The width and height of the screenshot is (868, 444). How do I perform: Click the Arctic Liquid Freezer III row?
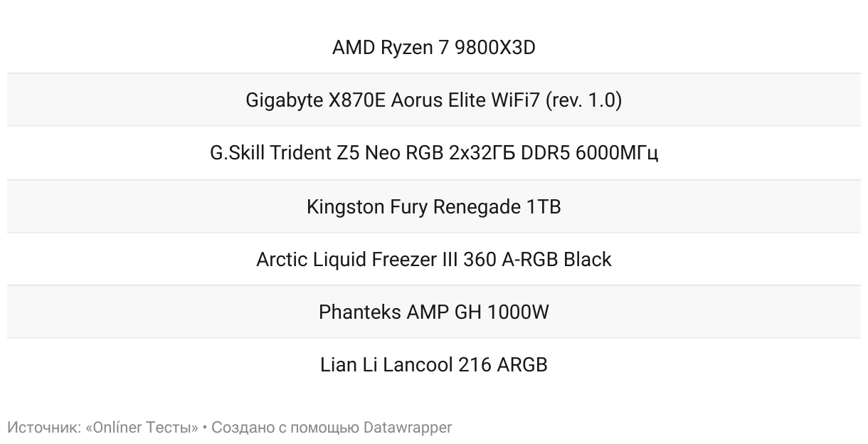(434, 259)
